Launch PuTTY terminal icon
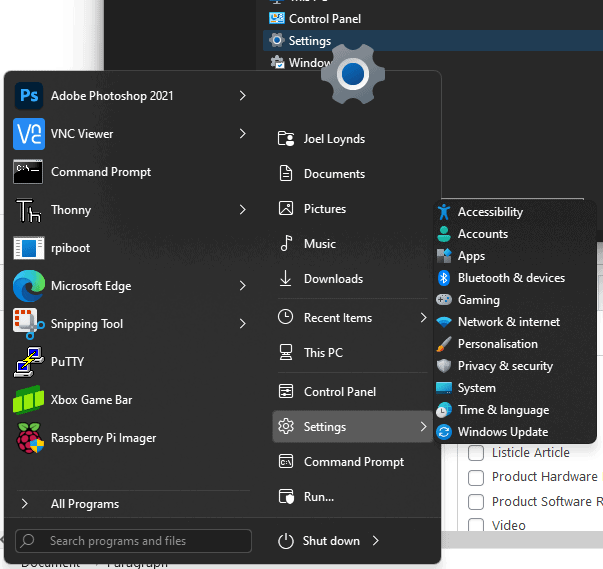Screen dimensions: 603x569 (x=29, y=362)
